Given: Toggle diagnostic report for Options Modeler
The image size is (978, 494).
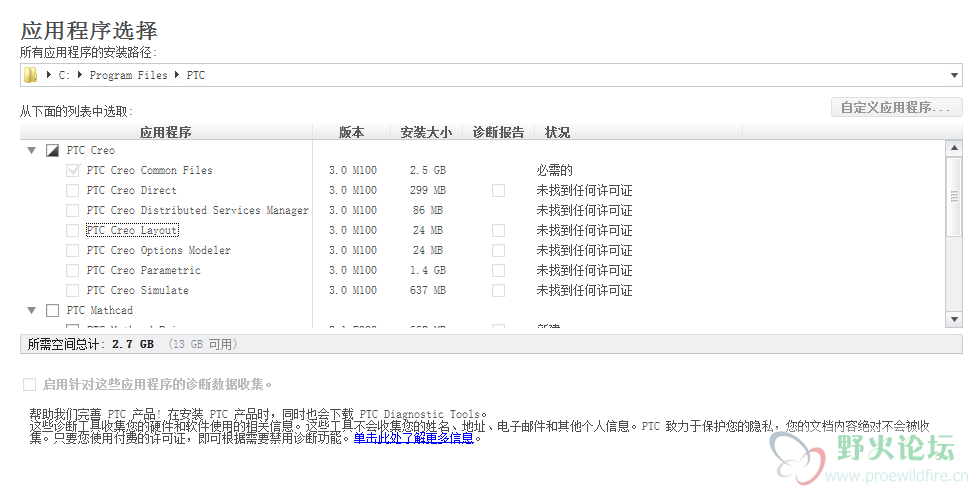Looking at the screenshot, I should 498,250.
